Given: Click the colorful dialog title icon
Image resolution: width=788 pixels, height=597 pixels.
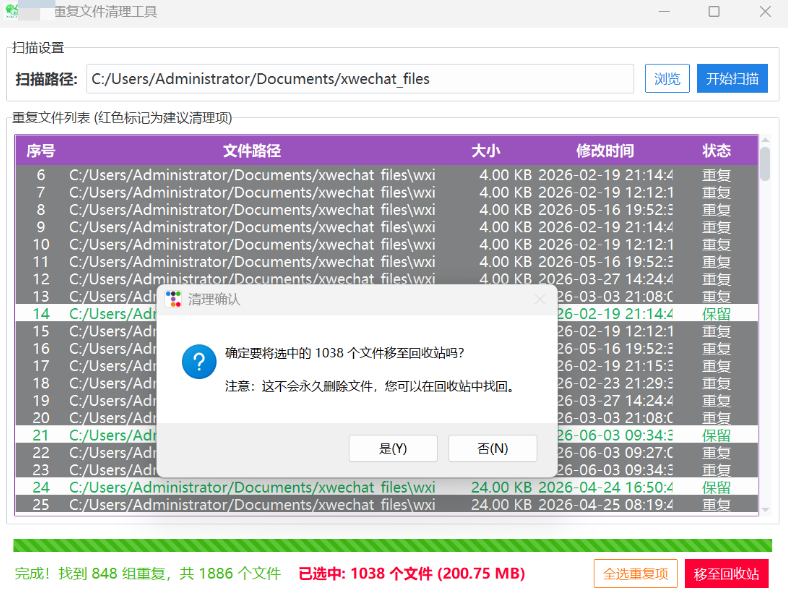Looking at the screenshot, I should click(x=173, y=299).
